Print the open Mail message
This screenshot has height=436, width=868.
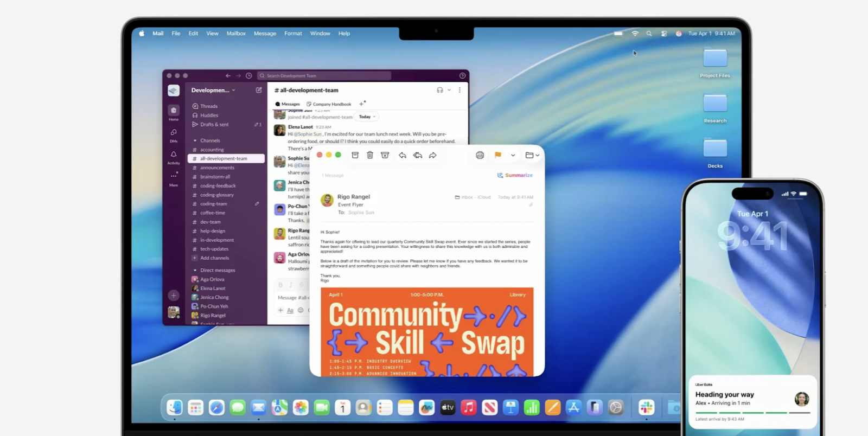[480, 155]
